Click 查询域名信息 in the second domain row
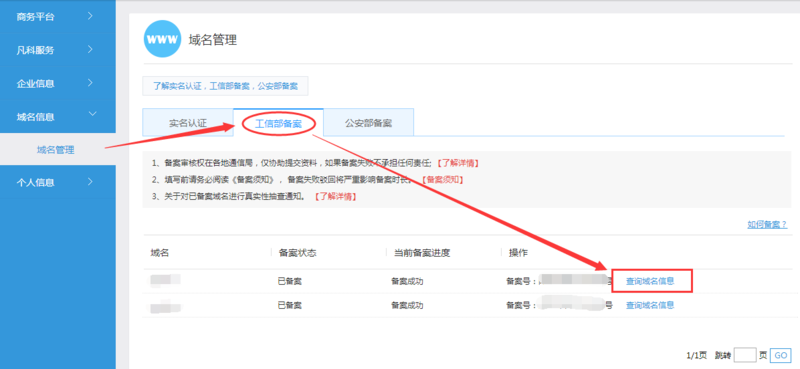This screenshot has height=369, width=800. [x=650, y=305]
